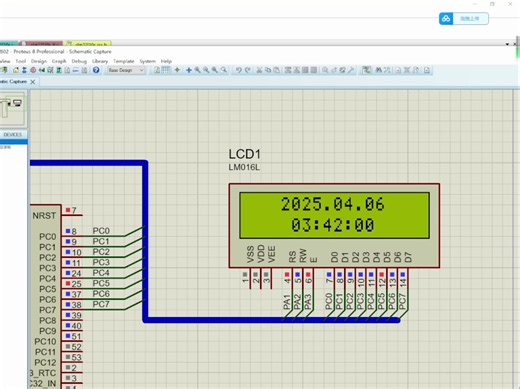Close the Schematic Capture tab
520x389 pixels.
click(x=33, y=82)
